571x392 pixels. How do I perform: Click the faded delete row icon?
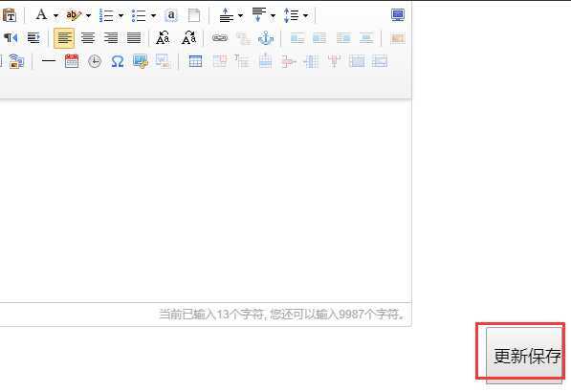[288, 61]
